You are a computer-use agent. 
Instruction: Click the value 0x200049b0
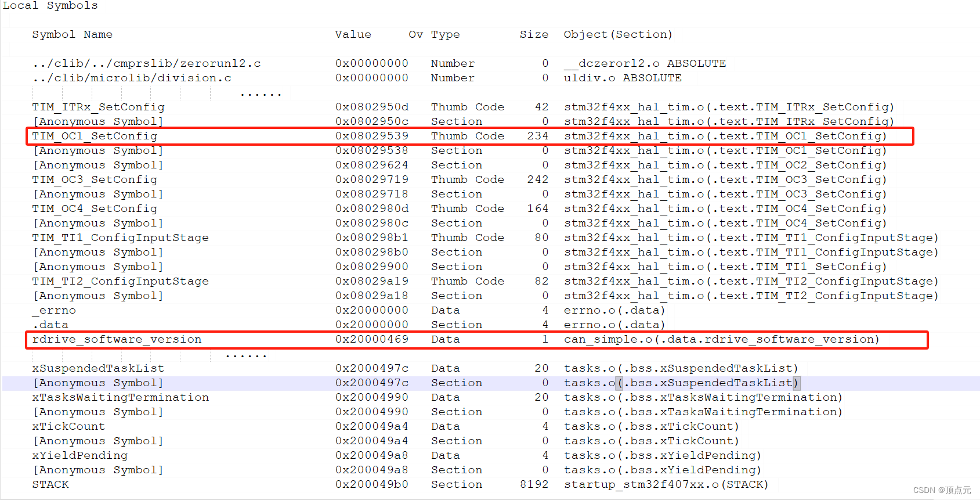click(x=372, y=484)
